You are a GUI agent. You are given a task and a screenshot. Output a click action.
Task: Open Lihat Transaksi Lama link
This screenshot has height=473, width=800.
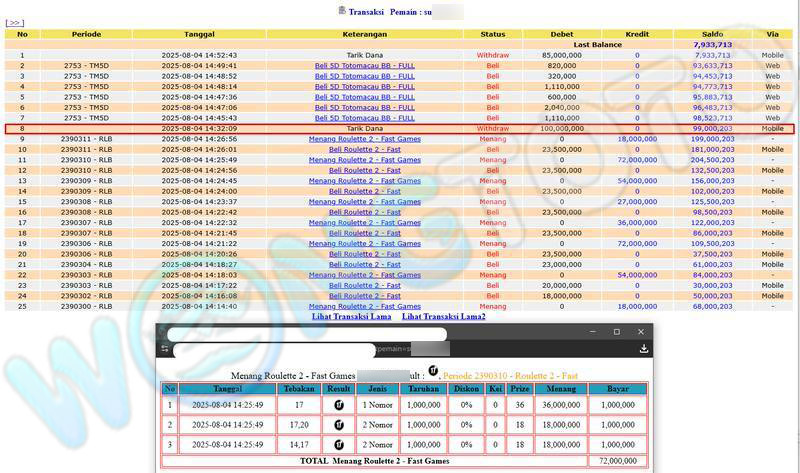click(x=352, y=316)
